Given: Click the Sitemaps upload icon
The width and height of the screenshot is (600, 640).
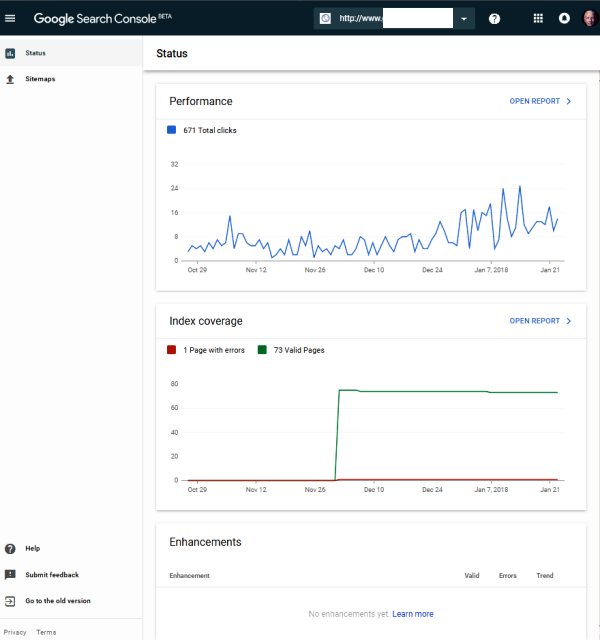Looking at the screenshot, I should [10, 79].
